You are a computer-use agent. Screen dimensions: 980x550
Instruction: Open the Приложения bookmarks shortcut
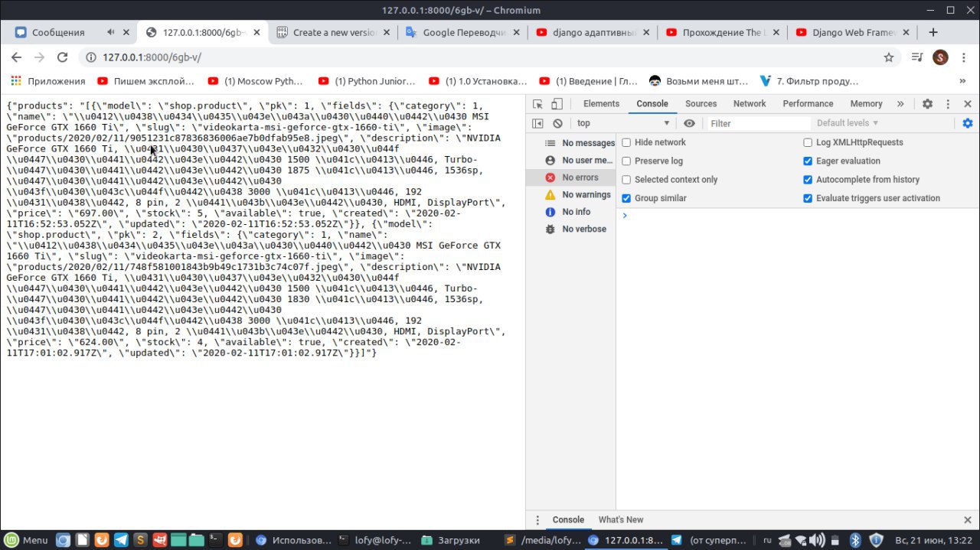(47, 80)
